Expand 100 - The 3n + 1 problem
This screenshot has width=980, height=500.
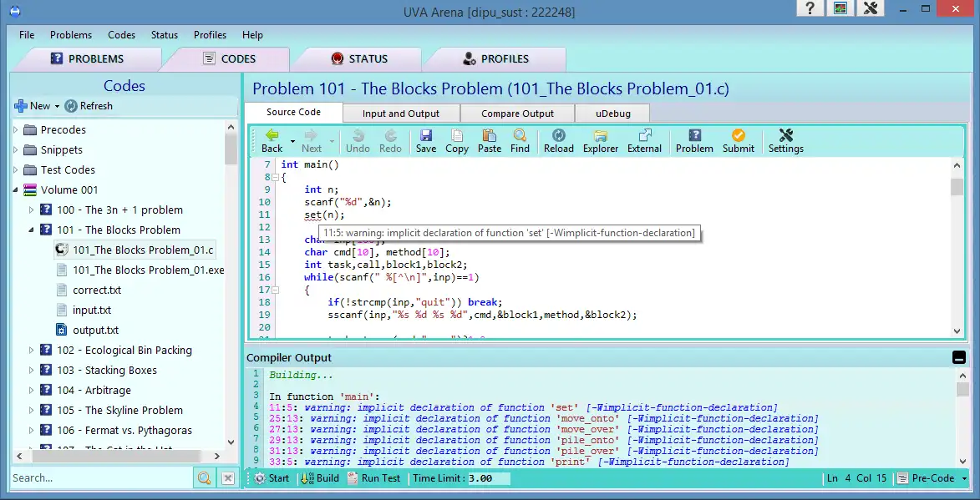31,210
